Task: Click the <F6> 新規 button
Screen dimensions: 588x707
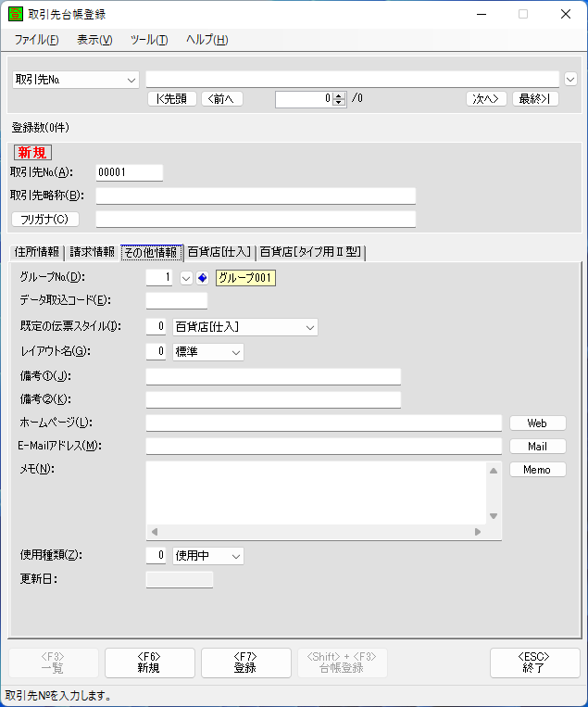Action: point(150,663)
